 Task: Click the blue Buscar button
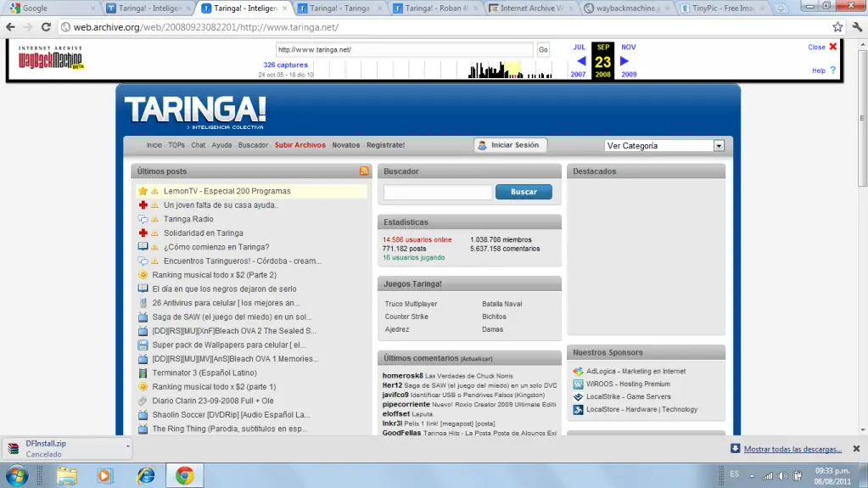524,192
